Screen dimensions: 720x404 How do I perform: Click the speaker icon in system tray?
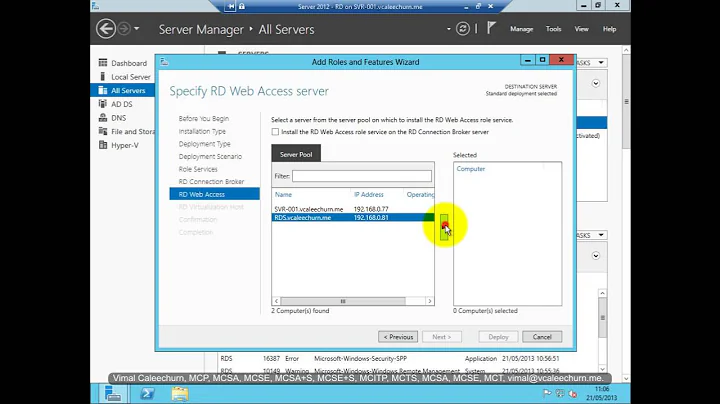point(573,393)
